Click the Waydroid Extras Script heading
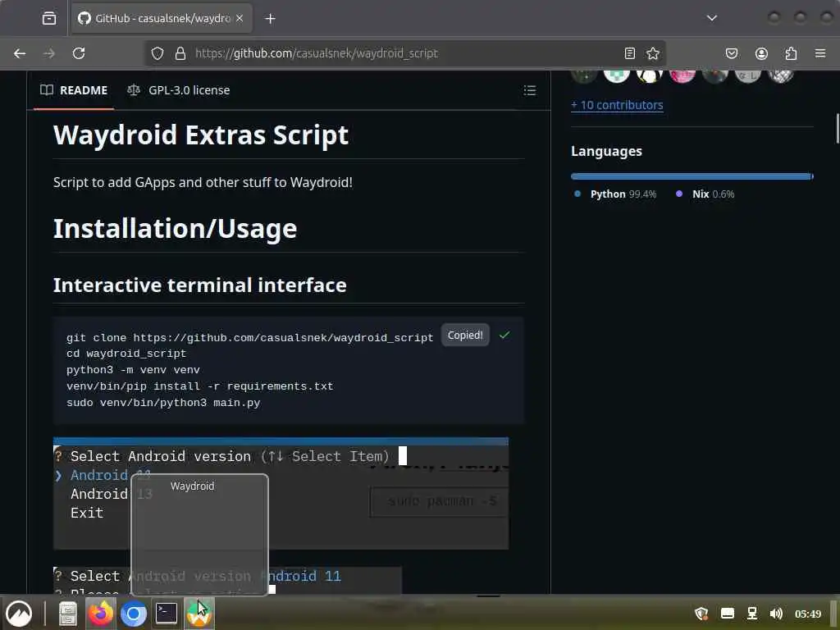The image size is (840, 630). (x=201, y=135)
